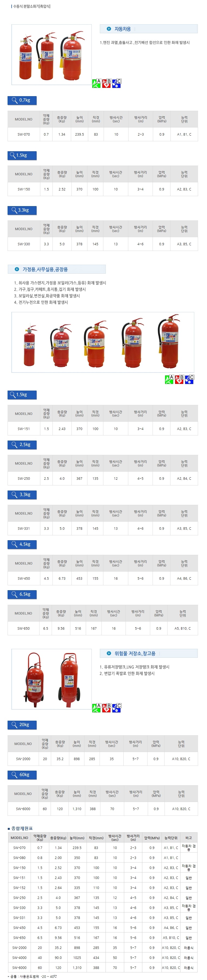Open the 4.5kg magnifier label
Image resolution: width=207 pixels, height=980 pixels.
(x=22, y=544)
